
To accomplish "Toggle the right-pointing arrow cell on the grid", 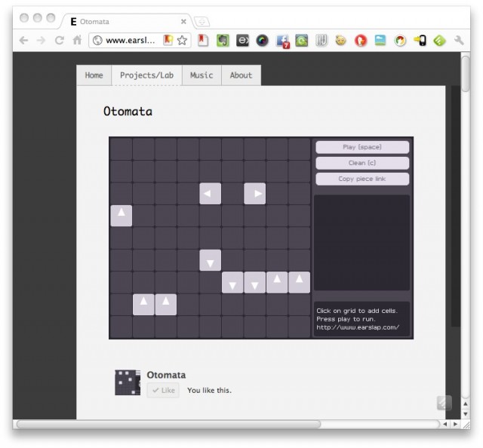I will point(255,194).
